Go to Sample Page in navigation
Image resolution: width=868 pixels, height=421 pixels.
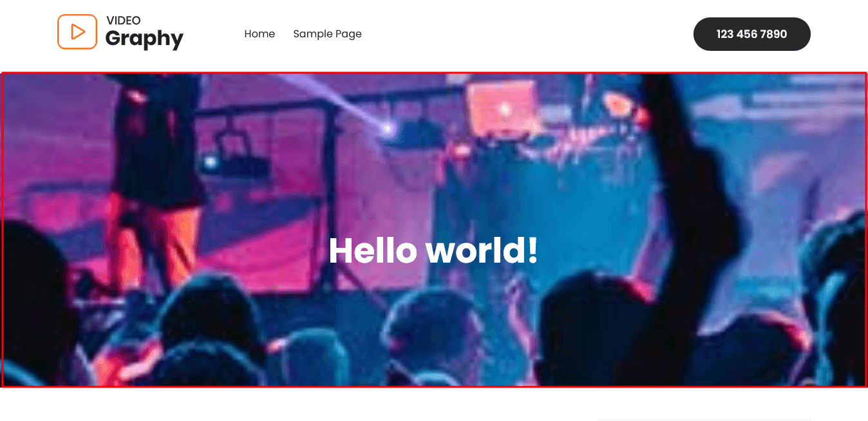click(x=327, y=34)
